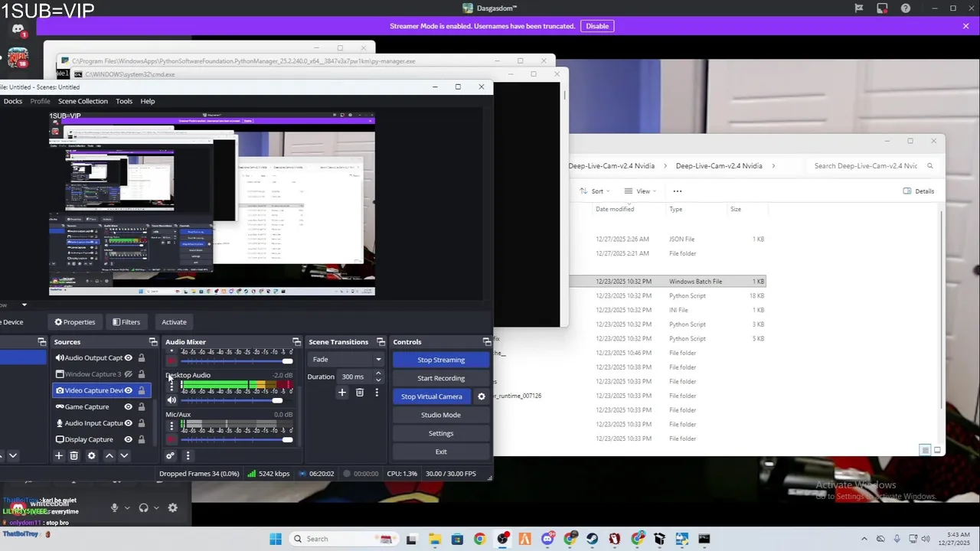Screen dimensions: 980x551
Task: Toggle visibility of Audio Output Capture source
Action: pyautogui.click(x=129, y=358)
